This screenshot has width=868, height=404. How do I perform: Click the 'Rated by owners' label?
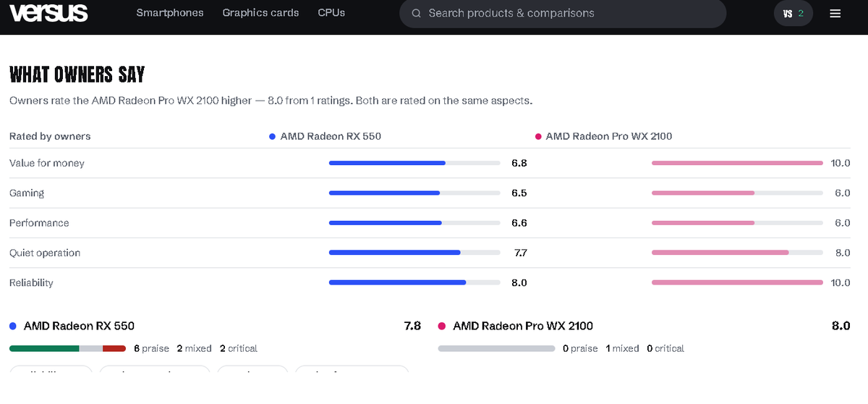click(50, 136)
